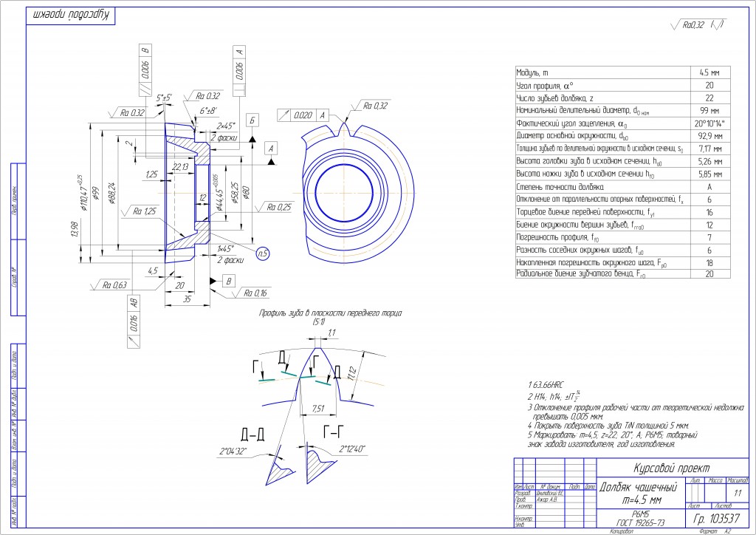
Task: Click the '1:1' scale cell in title block
Action: pos(738,493)
